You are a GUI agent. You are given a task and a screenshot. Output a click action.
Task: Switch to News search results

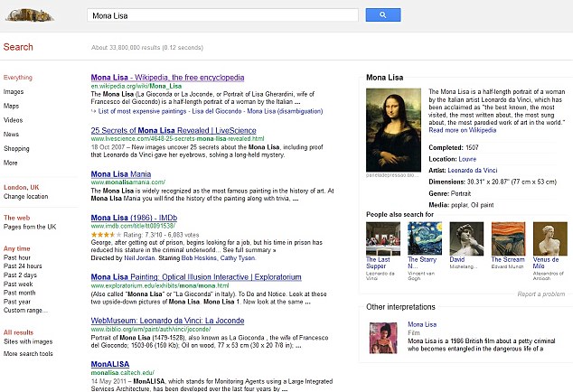pos(11,135)
